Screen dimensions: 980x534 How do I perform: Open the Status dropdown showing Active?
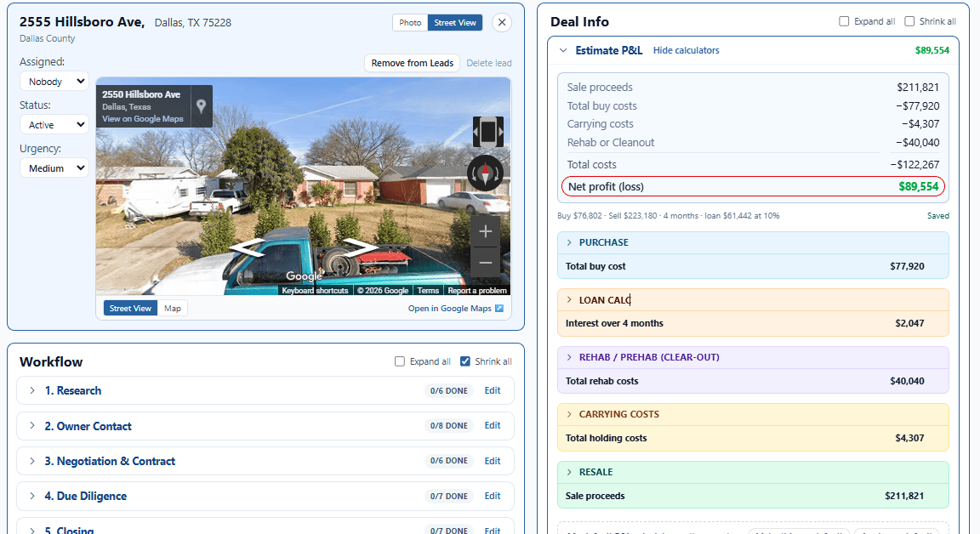pos(54,125)
